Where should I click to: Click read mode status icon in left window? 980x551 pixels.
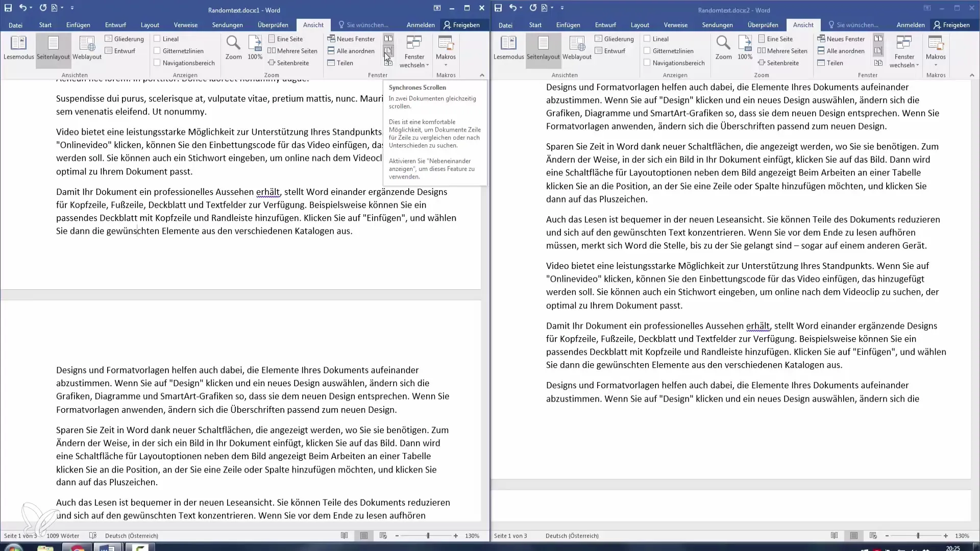pos(345,536)
